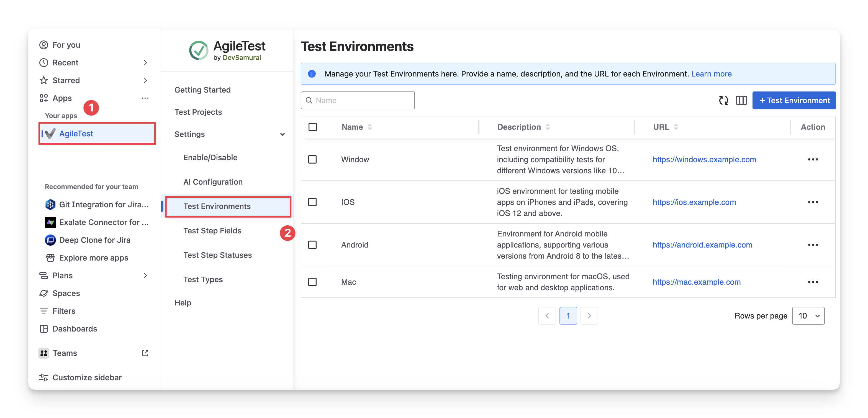Click the Deep Clone for Jira icon
Image resolution: width=868 pixels, height=418 pixels.
click(50, 240)
